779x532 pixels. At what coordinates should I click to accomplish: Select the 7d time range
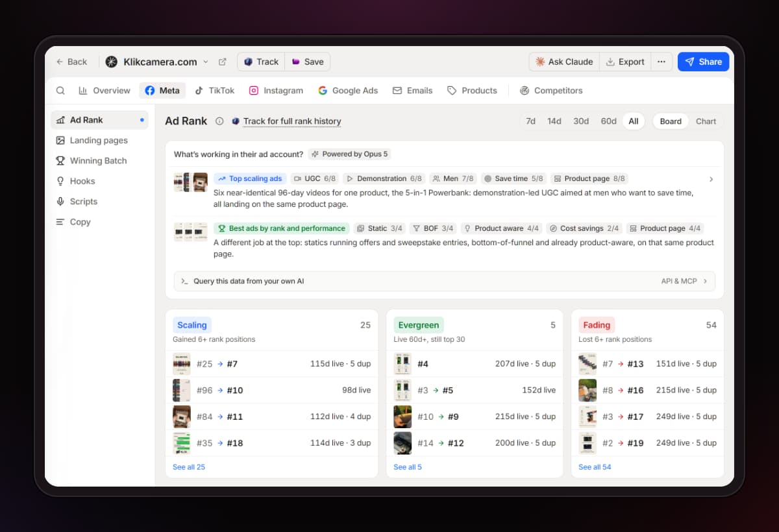(x=530, y=121)
